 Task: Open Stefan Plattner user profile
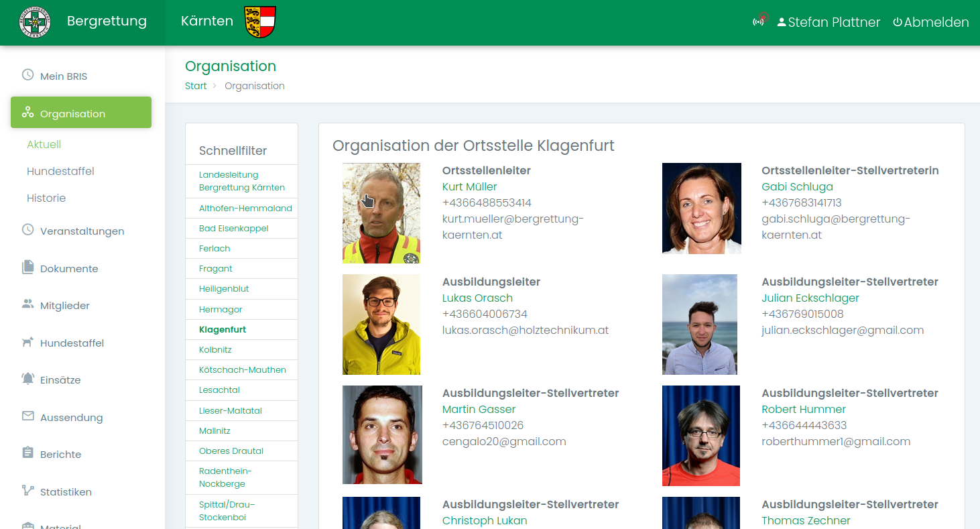coord(829,22)
